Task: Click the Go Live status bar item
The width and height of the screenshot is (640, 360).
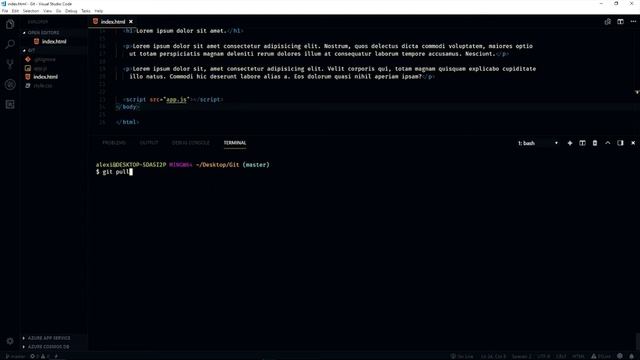Action: click(462, 356)
